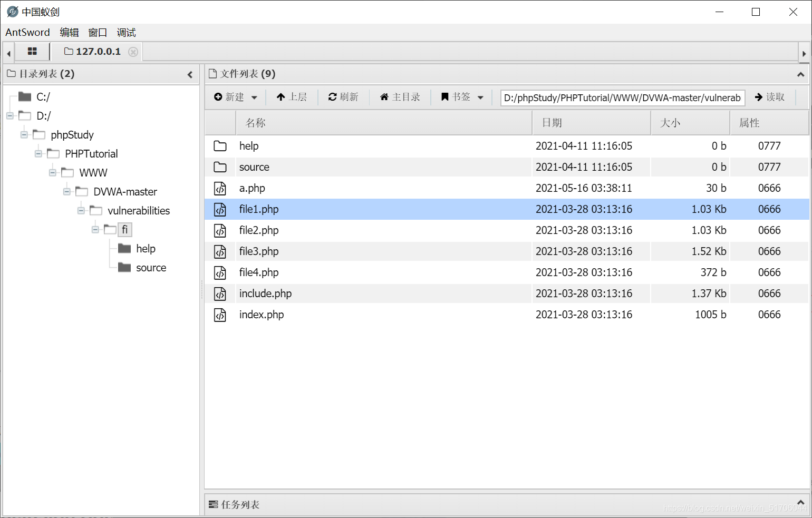Click the file2.php file icon
This screenshot has height=518, width=812.
point(220,230)
